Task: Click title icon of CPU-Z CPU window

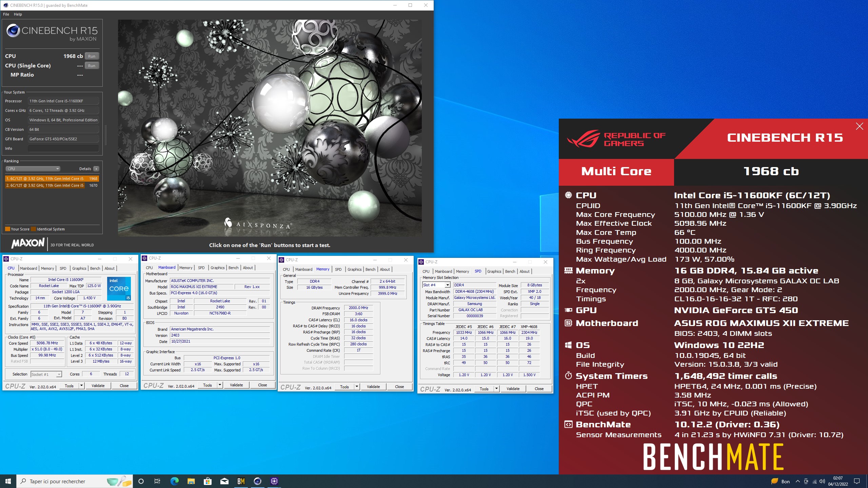Action: 6,259
